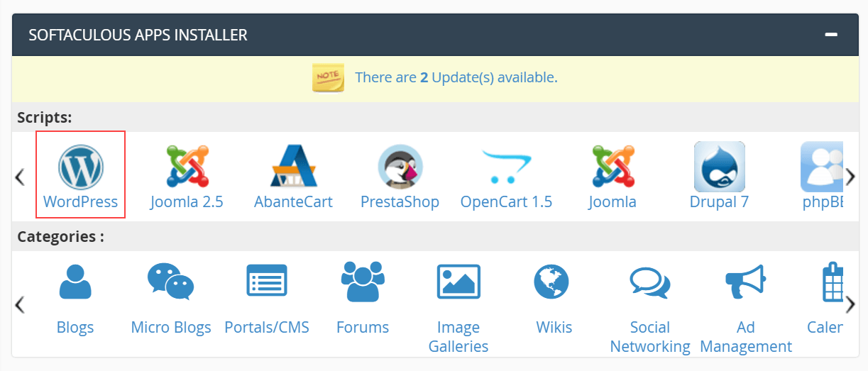Click the Micro Blogs text label

pos(171,328)
